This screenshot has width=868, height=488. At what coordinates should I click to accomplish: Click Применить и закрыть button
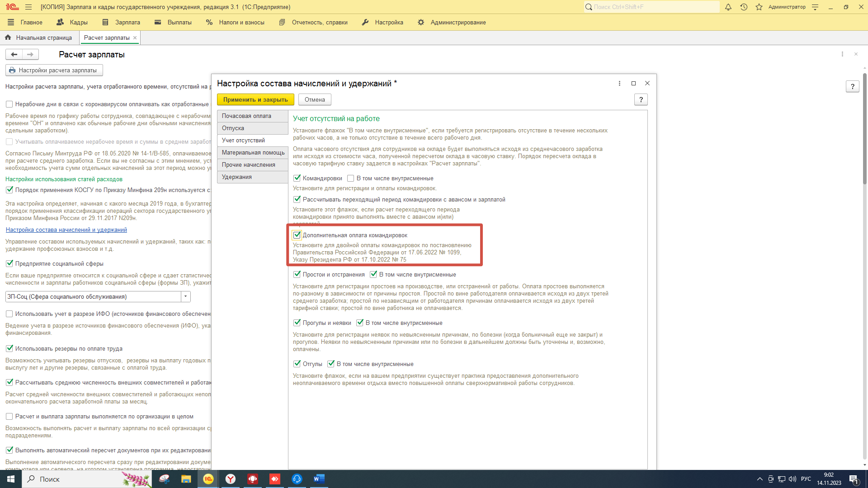tap(255, 100)
